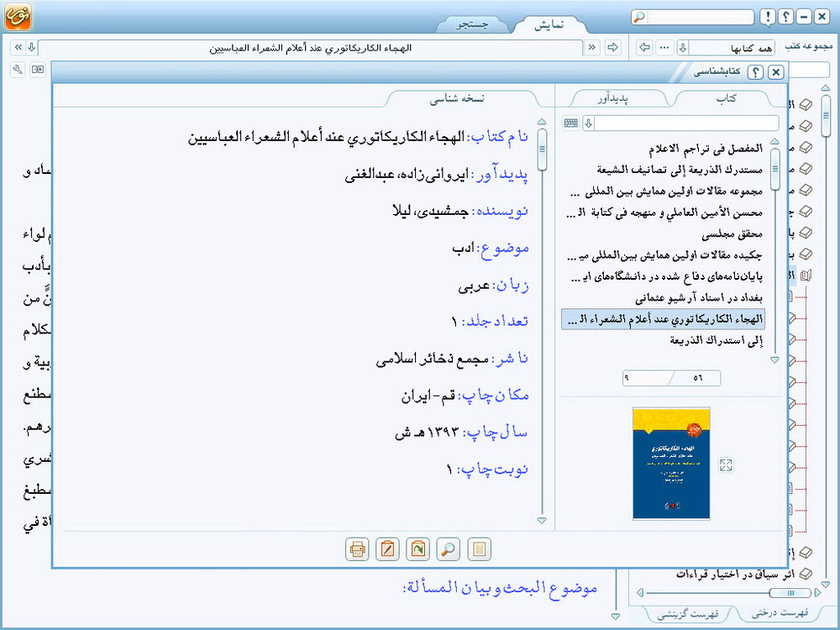The image size is (840, 630).
Task: Click the top search input field
Action: tap(700, 17)
